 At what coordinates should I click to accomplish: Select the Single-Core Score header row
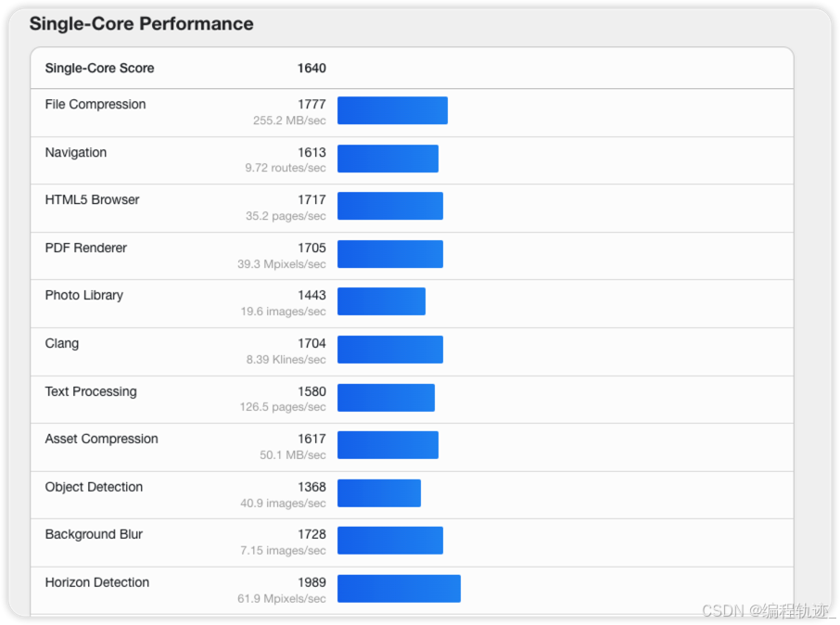412,69
